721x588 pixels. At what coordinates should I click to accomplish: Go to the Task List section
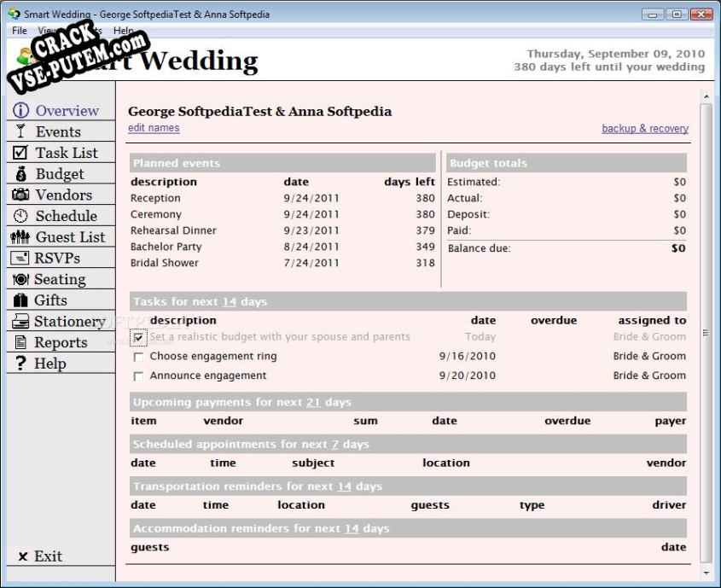[x=67, y=153]
